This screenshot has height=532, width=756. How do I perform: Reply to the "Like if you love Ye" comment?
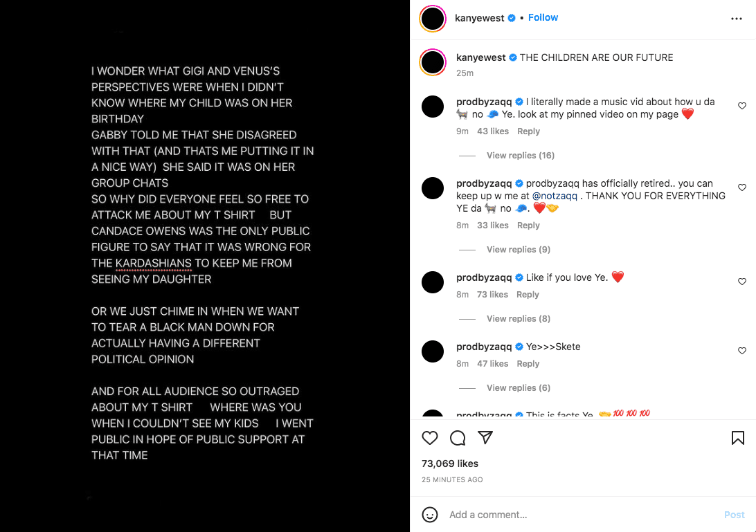528,295
